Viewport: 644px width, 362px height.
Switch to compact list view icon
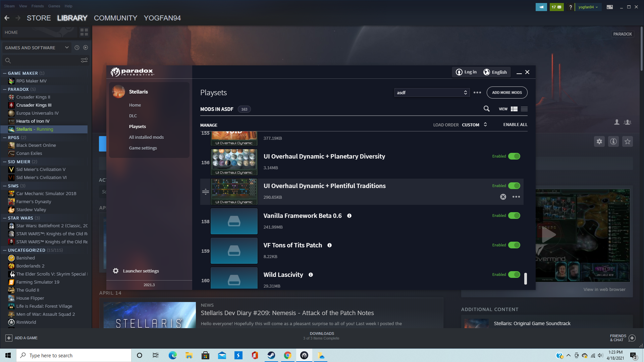[x=524, y=109]
